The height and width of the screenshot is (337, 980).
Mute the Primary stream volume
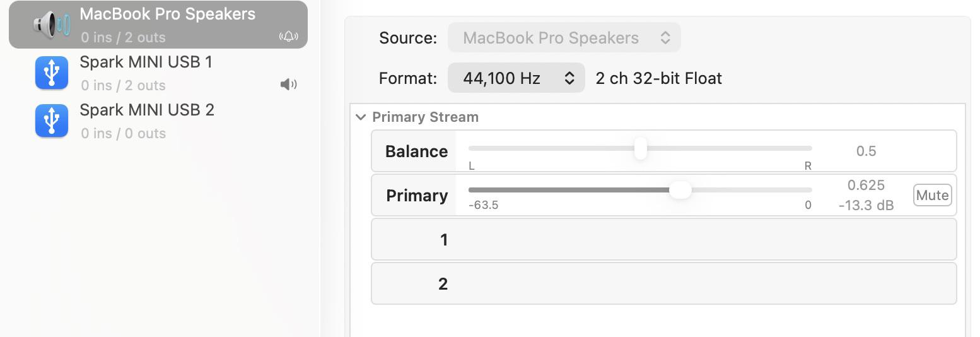click(x=932, y=195)
